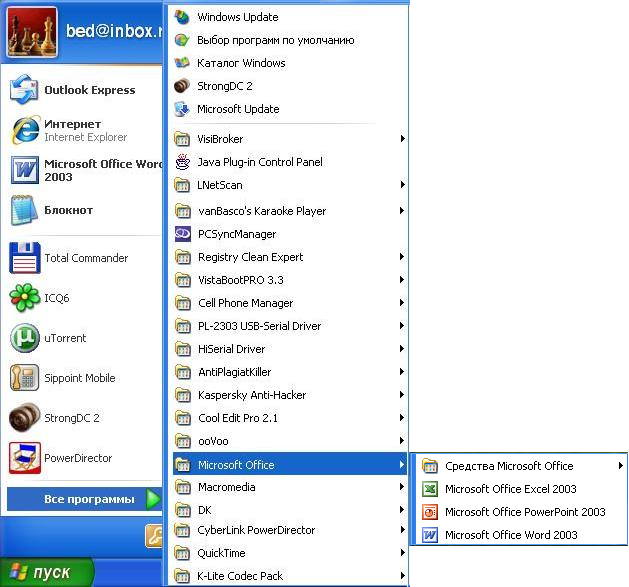Click the PCSyncManager purple icon

(x=183, y=234)
